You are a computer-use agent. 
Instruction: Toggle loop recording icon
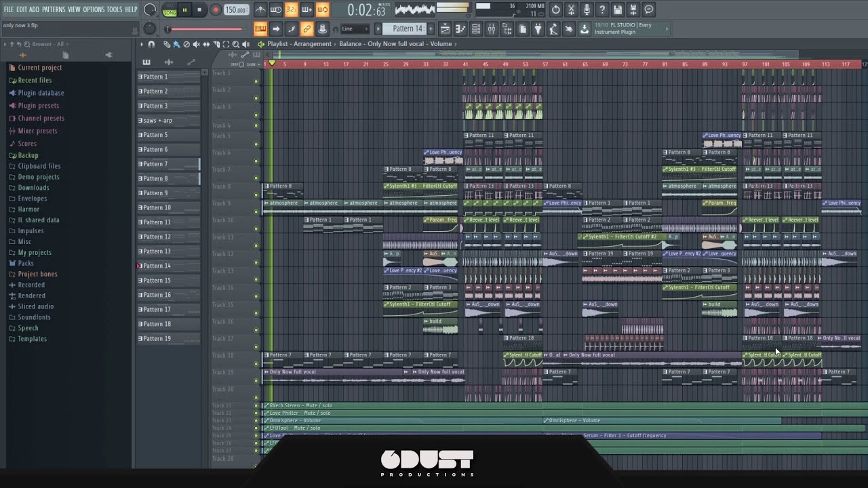click(323, 9)
